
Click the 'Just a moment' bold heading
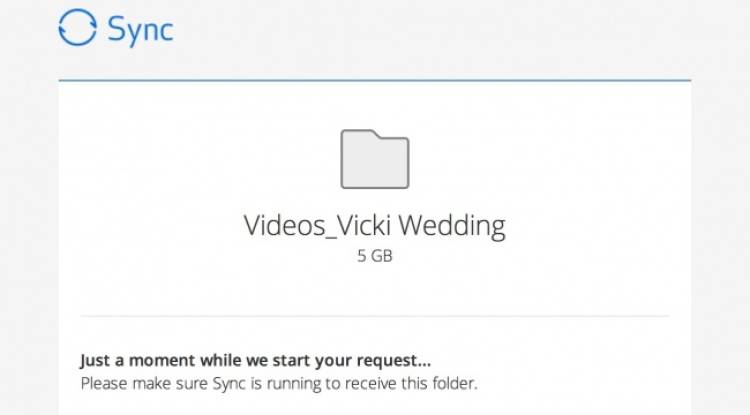pyautogui.click(x=255, y=360)
